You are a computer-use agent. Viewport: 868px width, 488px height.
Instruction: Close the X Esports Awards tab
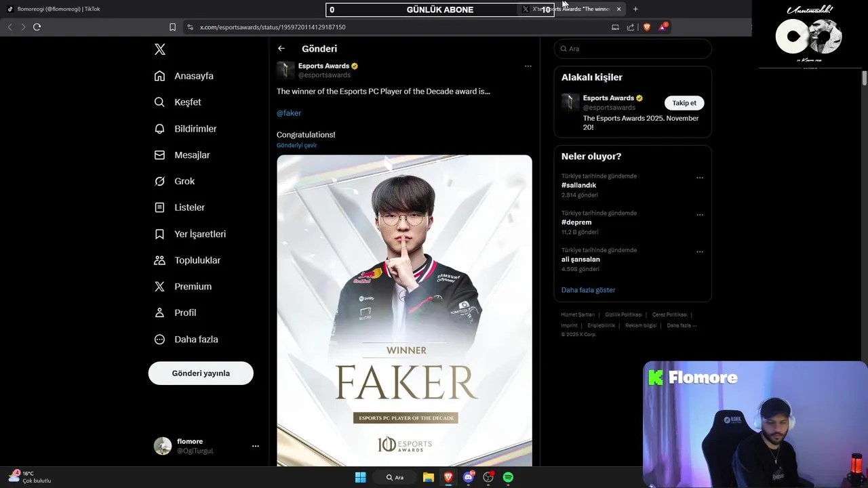tap(618, 9)
